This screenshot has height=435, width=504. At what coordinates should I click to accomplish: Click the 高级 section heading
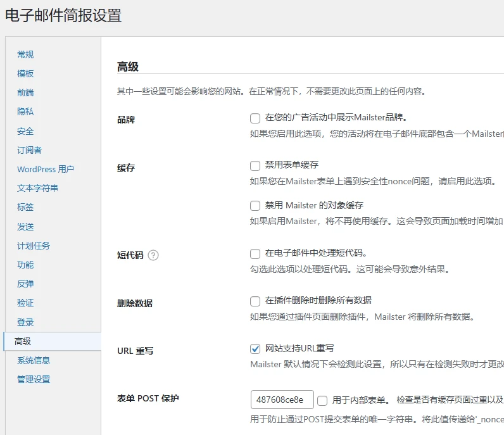[x=128, y=67]
